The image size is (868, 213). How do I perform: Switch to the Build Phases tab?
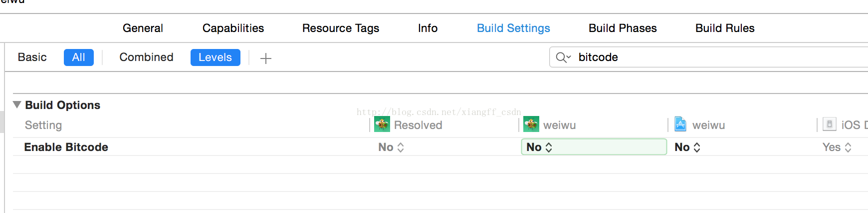pos(623,28)
